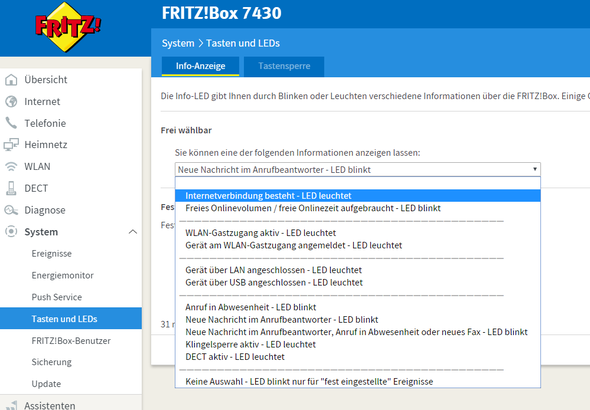Collapse the System menu chevron
Viewport: 590px width, 410px height.
click(x=132, y=232)
